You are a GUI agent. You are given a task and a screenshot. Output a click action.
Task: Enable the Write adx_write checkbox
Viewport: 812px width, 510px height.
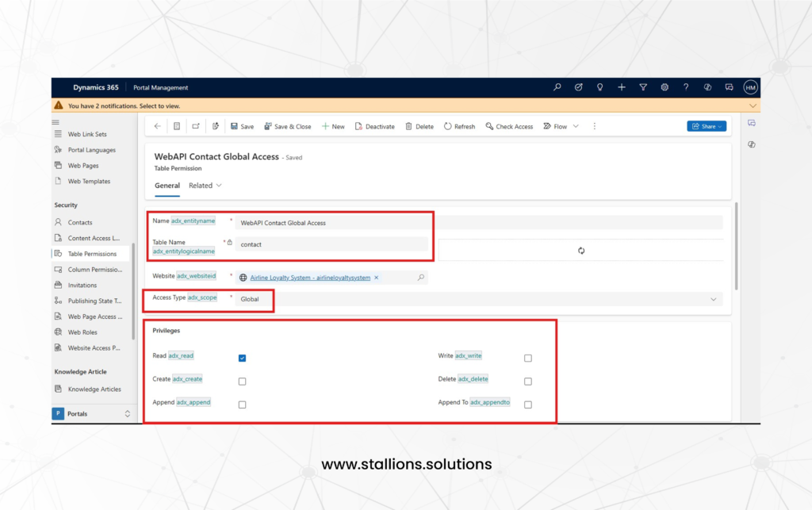pos(527,358)
